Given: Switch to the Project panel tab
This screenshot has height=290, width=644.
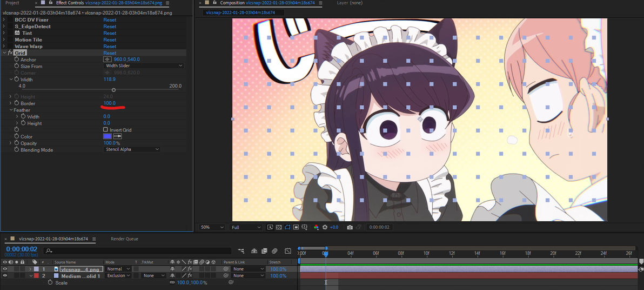Looking at the screenshot, I should click(12, 3).
